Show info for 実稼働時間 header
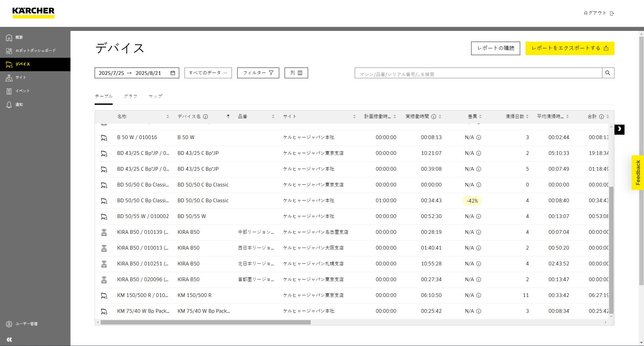This screenshot has width=644, height=346. (434, 117)
